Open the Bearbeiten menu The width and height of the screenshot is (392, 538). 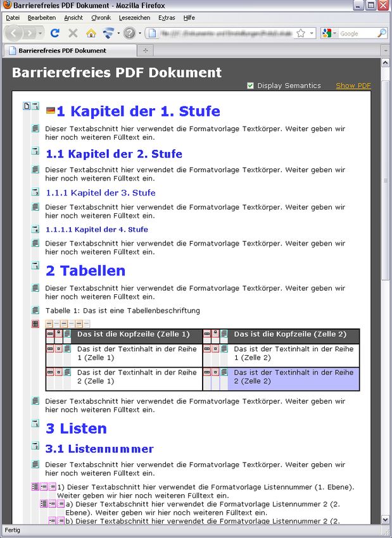click(x=42, y=18)
